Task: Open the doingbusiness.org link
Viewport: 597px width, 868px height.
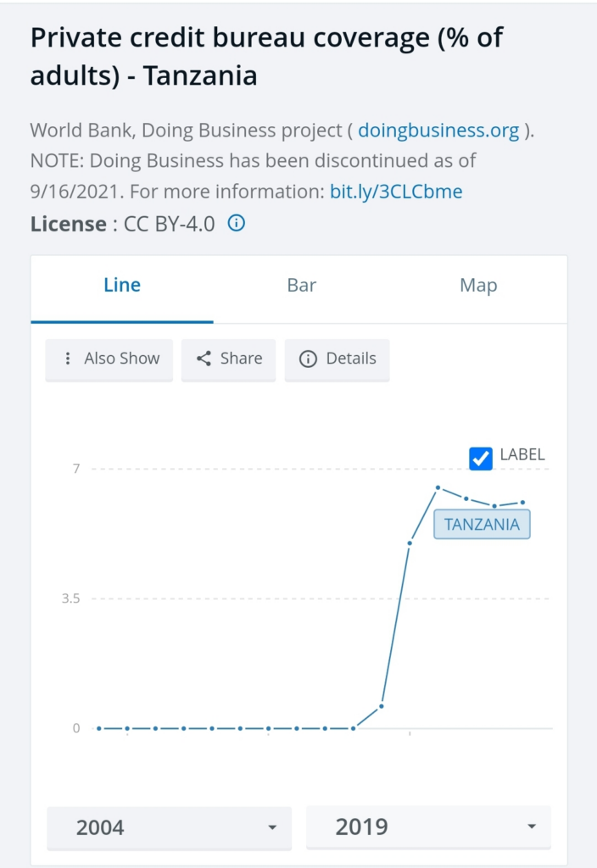Action: click(x=438, y=131)
